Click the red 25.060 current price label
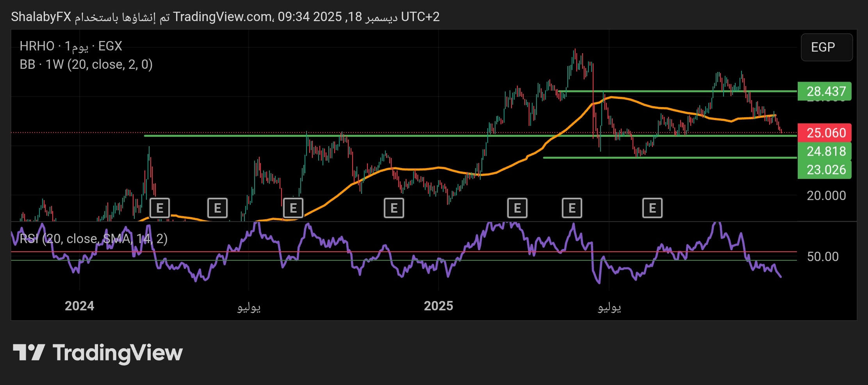This screenshot has width=868, height=385. pyautogui.click(x=825, y=133)
